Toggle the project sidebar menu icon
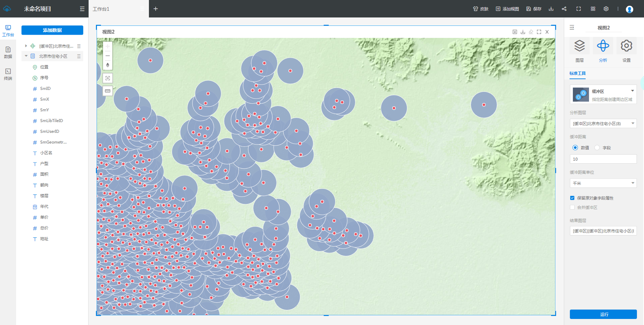This screenshot has height=325, width=644. pos(82,9)
